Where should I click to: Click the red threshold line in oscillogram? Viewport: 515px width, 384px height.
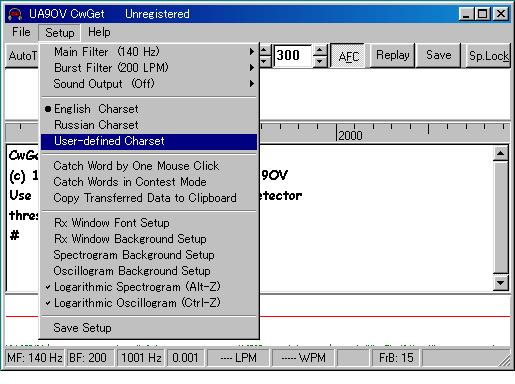[385, 316]
